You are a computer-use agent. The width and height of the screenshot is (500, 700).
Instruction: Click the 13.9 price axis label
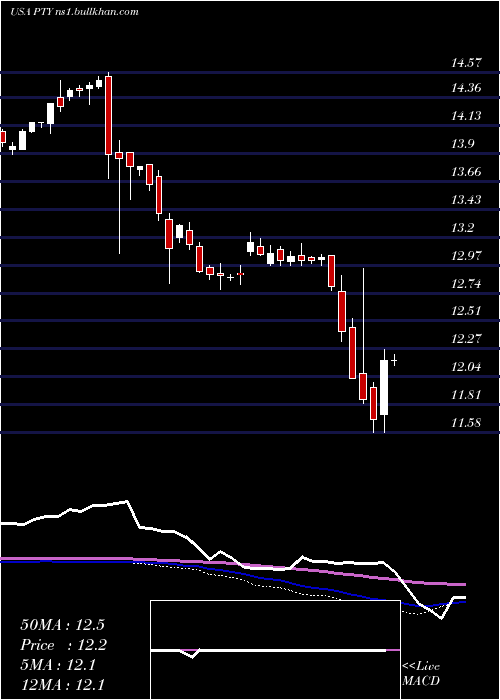pyautogui.click(x=464, y=144)
